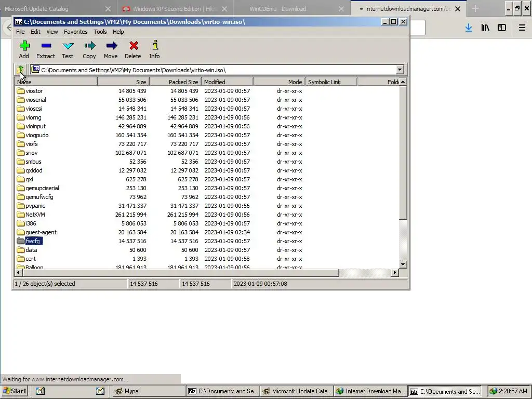Click the browser back arrow
Viewport: 532px width, 399px height.
pos(8,28)
